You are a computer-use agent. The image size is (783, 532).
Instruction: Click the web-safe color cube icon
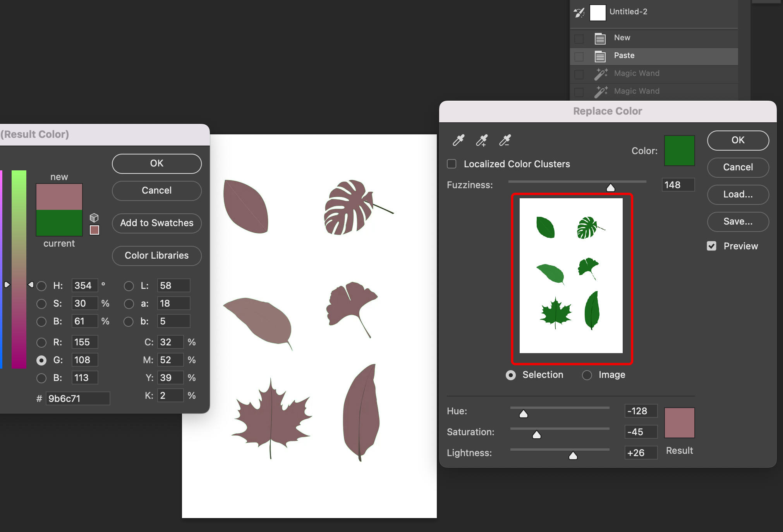coord(94,217)
